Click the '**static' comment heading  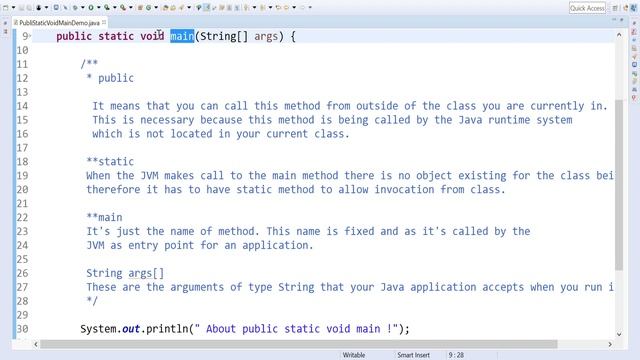coord(110,162)
